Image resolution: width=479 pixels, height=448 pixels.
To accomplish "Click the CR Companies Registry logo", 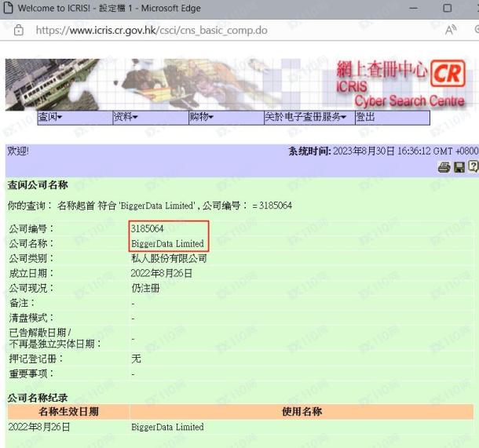I will [448, 74].
